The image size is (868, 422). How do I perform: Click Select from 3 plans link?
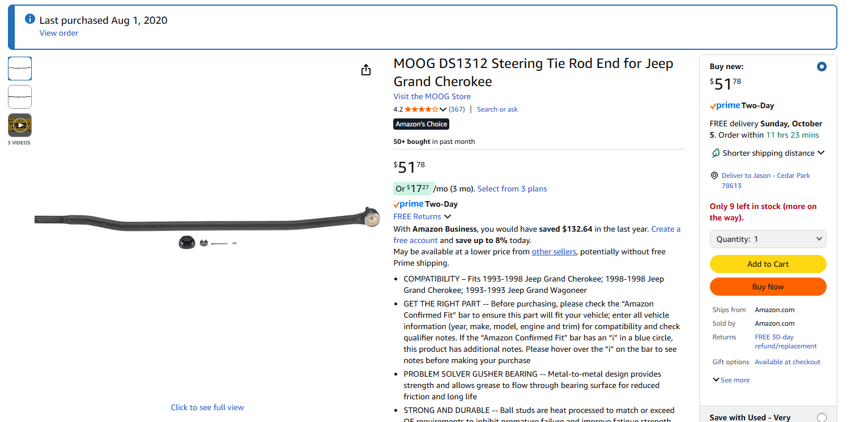512,189
